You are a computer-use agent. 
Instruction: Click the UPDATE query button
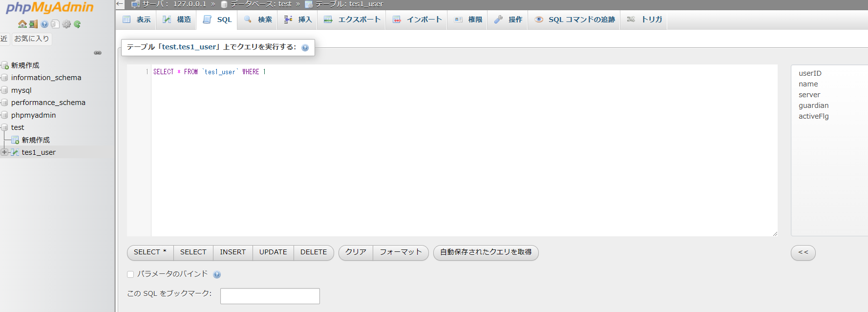point(273,252)
